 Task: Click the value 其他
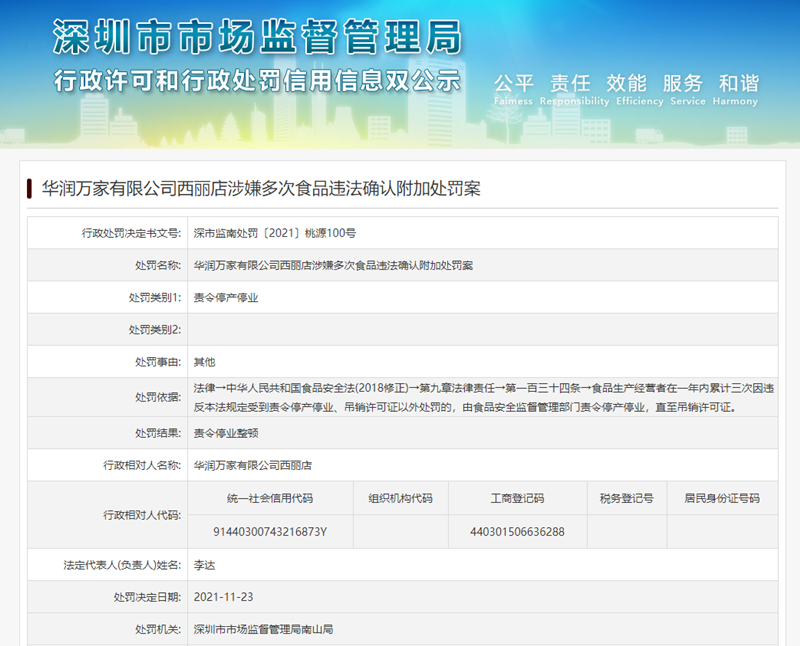tap(204, 362)
